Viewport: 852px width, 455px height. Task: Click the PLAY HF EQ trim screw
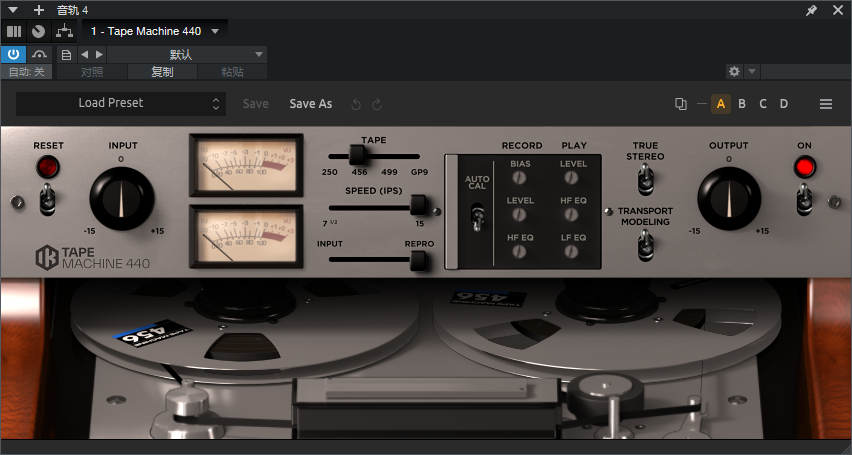coord(571,215)
